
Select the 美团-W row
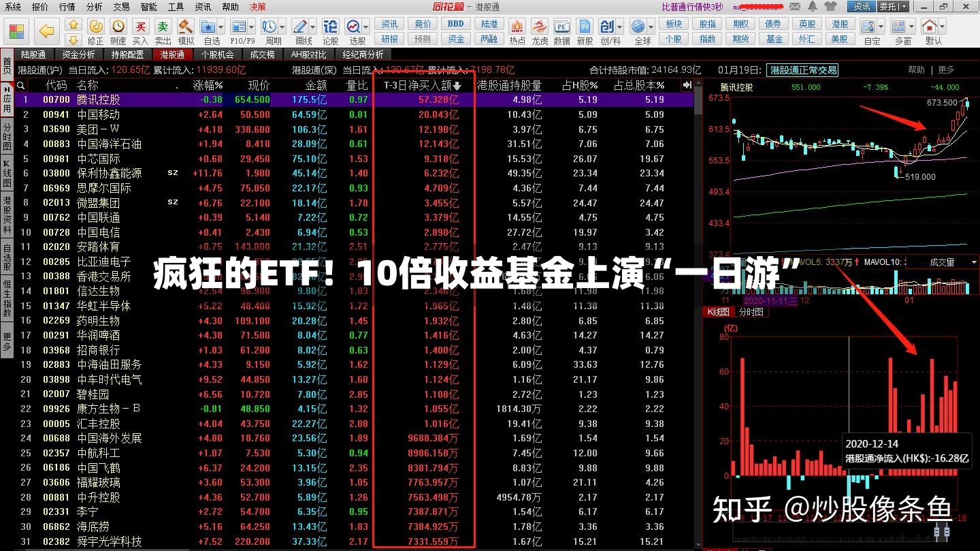(x=355, y=129)
